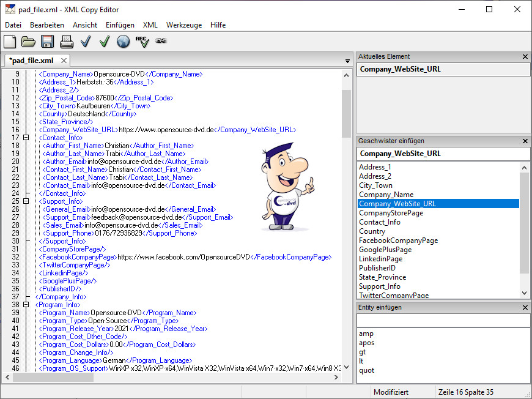Collapse the Program_Info fold on line 38

[x=26, y=305]
